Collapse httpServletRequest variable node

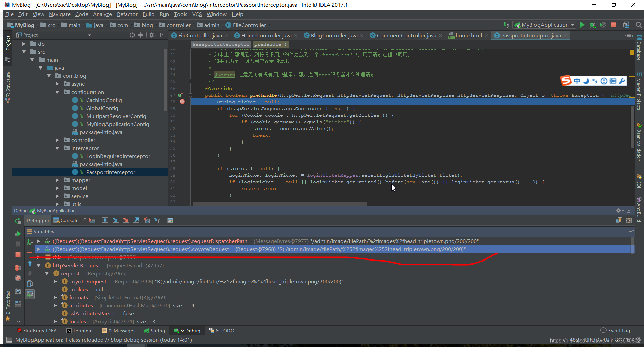[38, 265]
